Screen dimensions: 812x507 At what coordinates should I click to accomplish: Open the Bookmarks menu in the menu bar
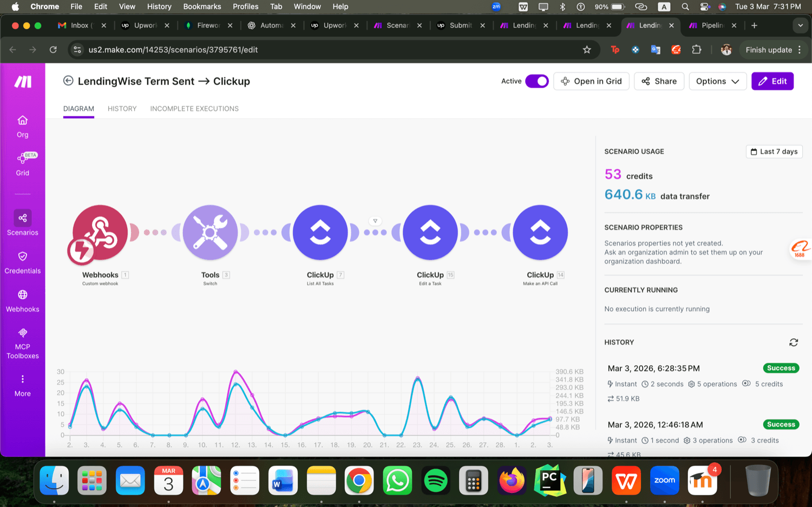coord(202,6)
